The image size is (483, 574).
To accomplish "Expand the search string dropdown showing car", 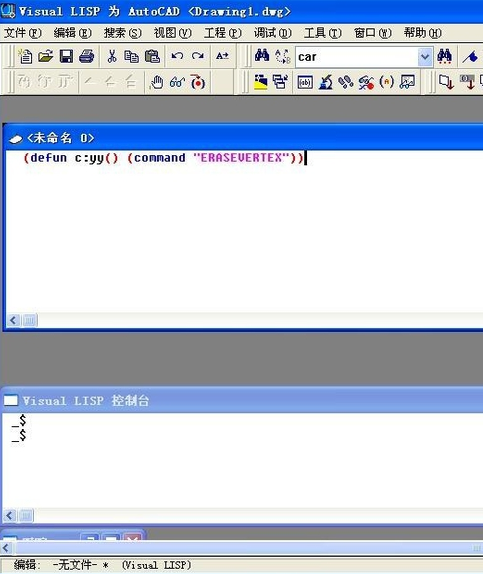I will (x=425, y=57).
